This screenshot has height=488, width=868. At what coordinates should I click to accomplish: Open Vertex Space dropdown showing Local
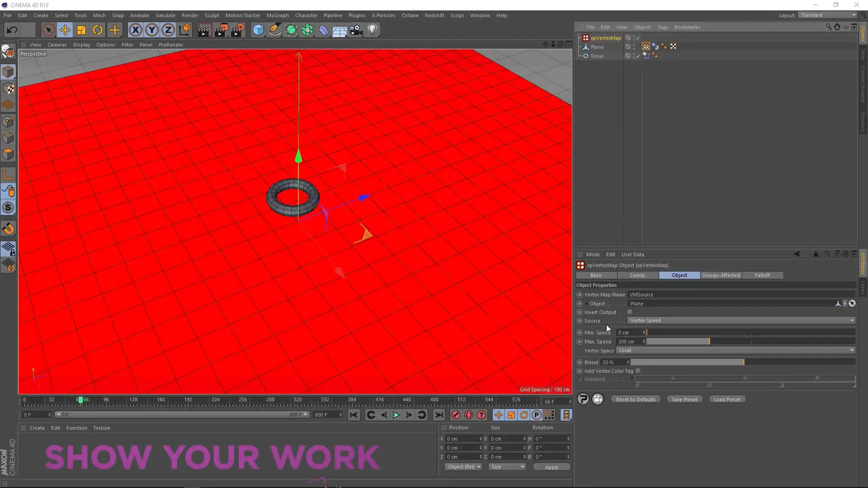click(736, 351)
